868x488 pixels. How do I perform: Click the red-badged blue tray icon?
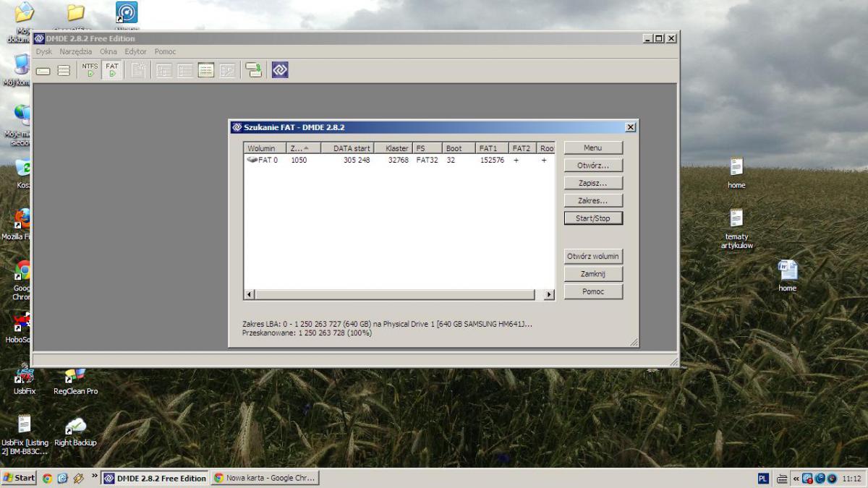coord(807,478)
